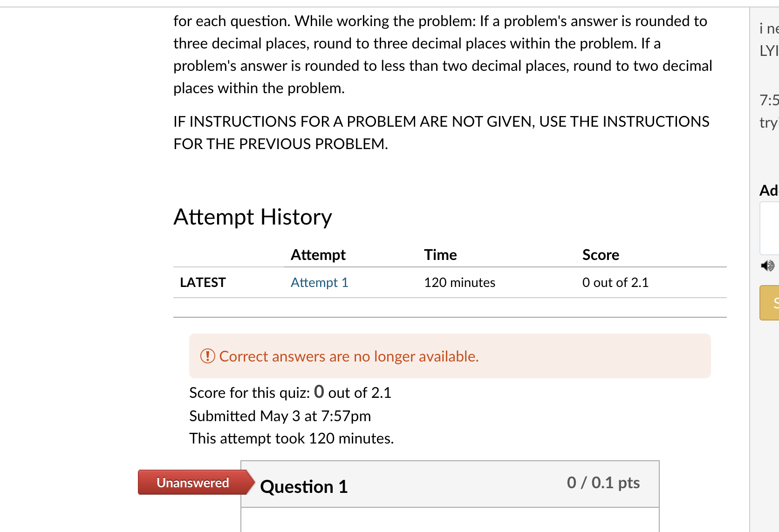The height and width of the screenshot is (532, 779).
Task: Click the This attempt took 120 minutes text
Action: coord(292,438)
